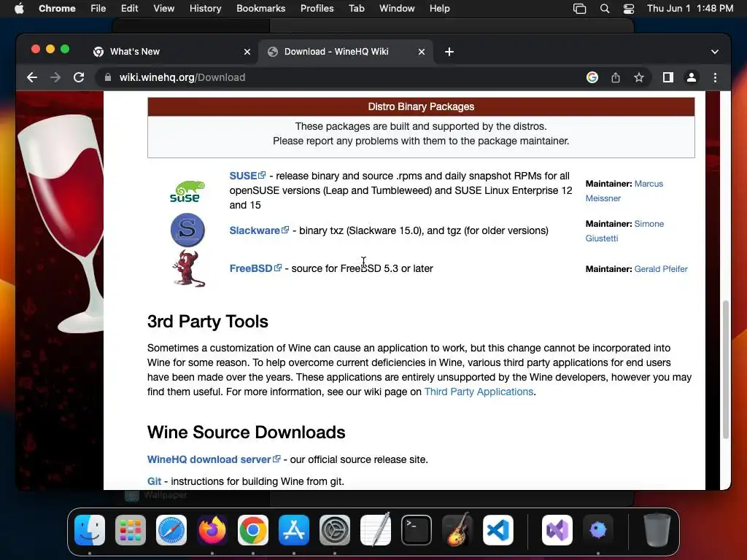
Task: Launch Firefox from the Dock
Action: coord(212,530)
